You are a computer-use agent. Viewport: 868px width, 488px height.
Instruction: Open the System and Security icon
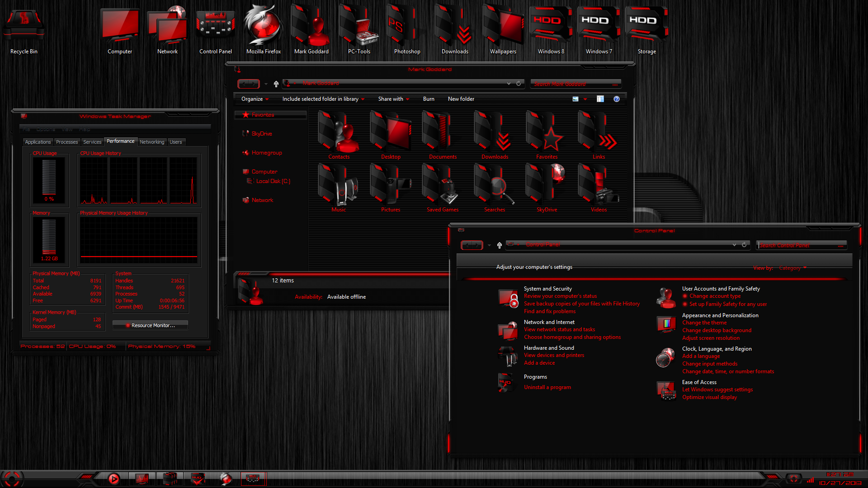(x=509, y=299)
